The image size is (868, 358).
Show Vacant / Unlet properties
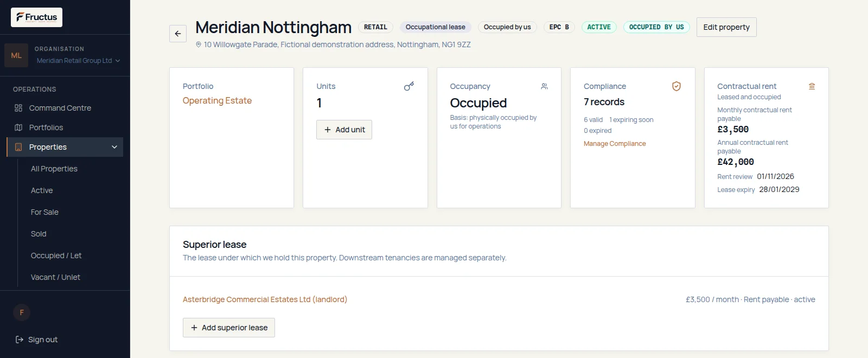pyautogui.click(x=55, y=277)
